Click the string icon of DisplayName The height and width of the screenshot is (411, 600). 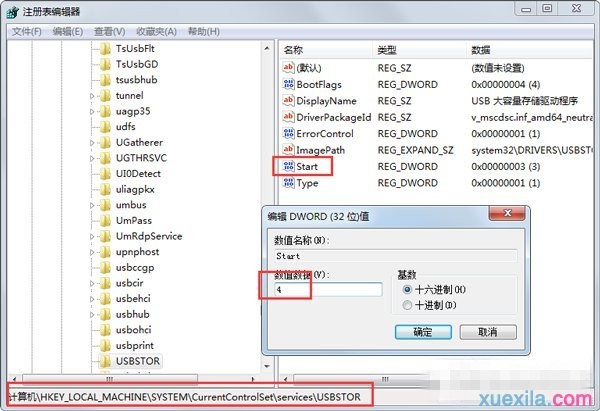[288, 101]
